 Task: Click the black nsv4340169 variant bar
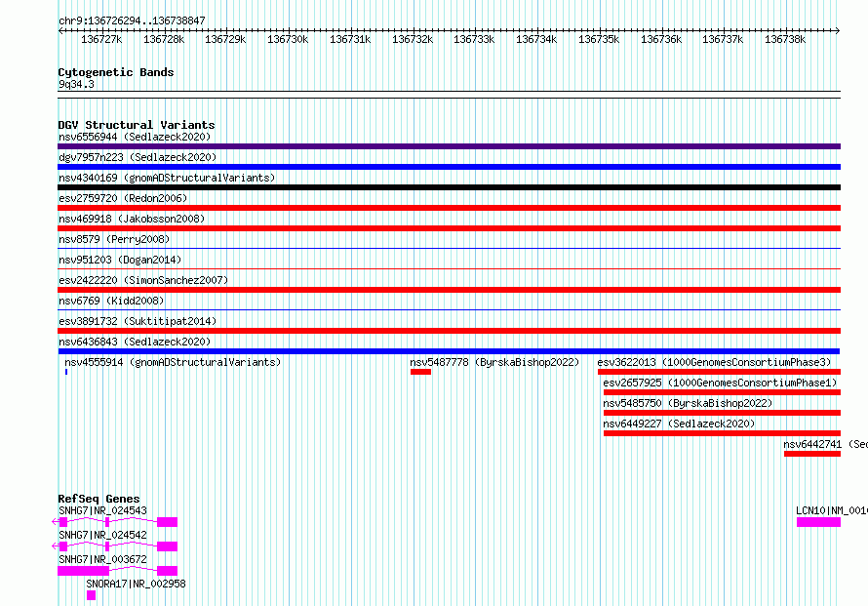tap(449, 187)
